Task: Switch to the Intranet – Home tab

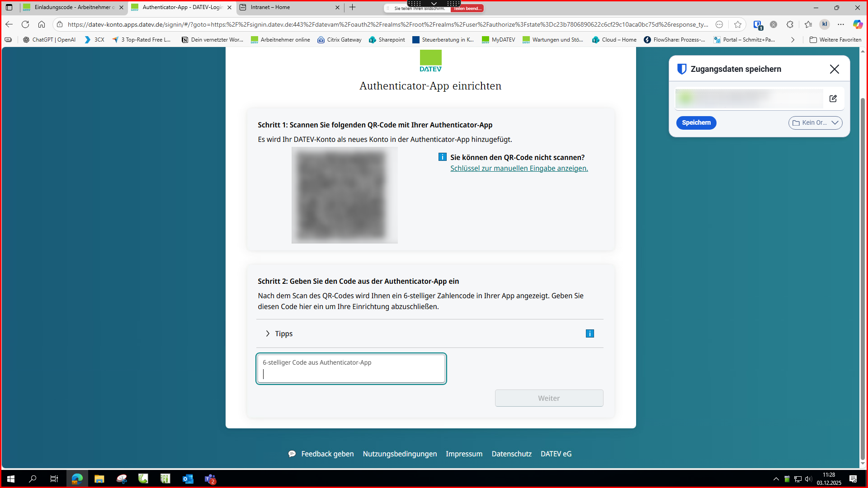Action: click(x=289, y=7)
